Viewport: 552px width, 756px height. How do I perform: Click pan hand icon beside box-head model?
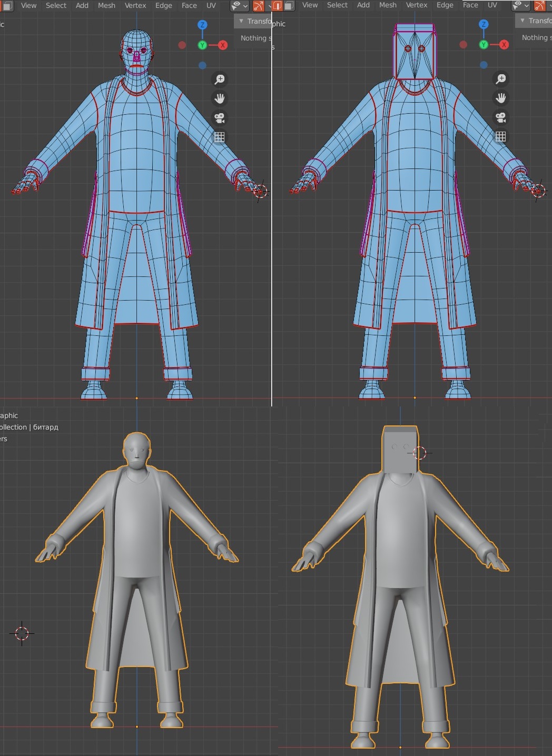501,98
